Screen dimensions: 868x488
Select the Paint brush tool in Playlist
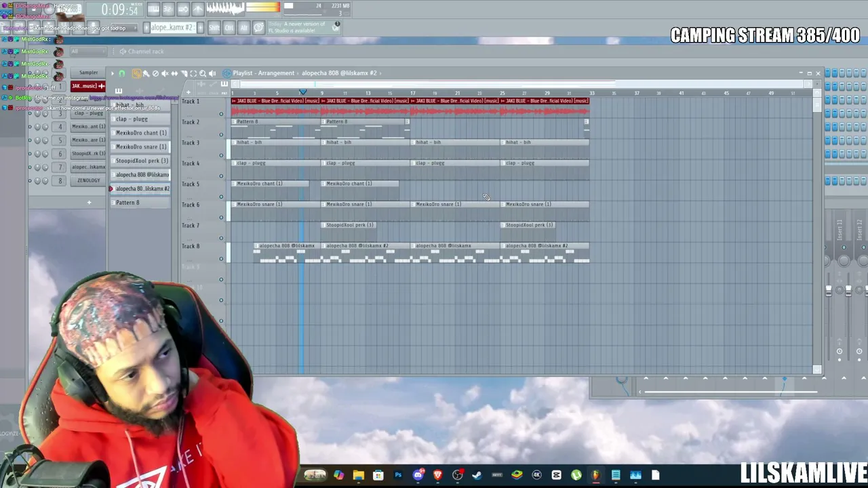146,73
